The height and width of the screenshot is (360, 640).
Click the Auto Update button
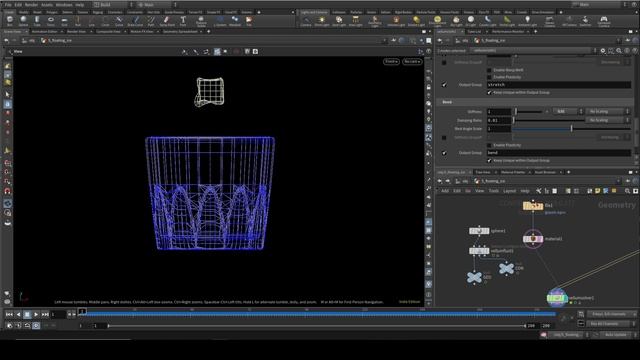click(x=616, y=335)
